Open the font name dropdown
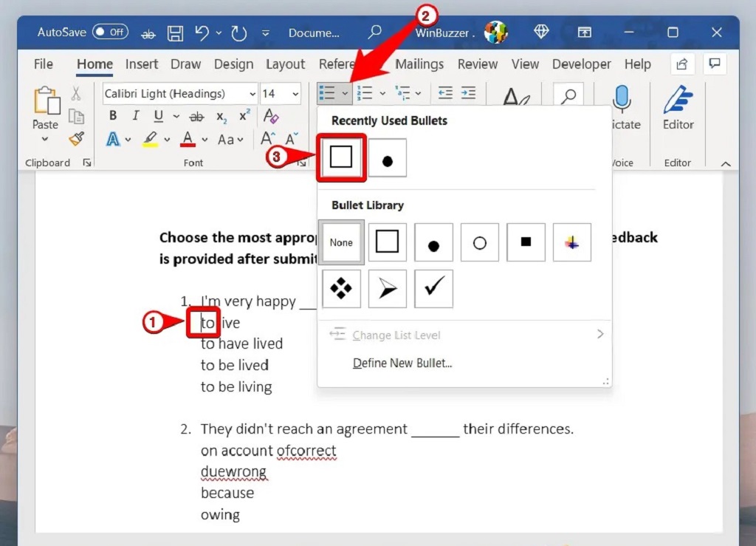This screenshot has height=546, width=756. 252,94
